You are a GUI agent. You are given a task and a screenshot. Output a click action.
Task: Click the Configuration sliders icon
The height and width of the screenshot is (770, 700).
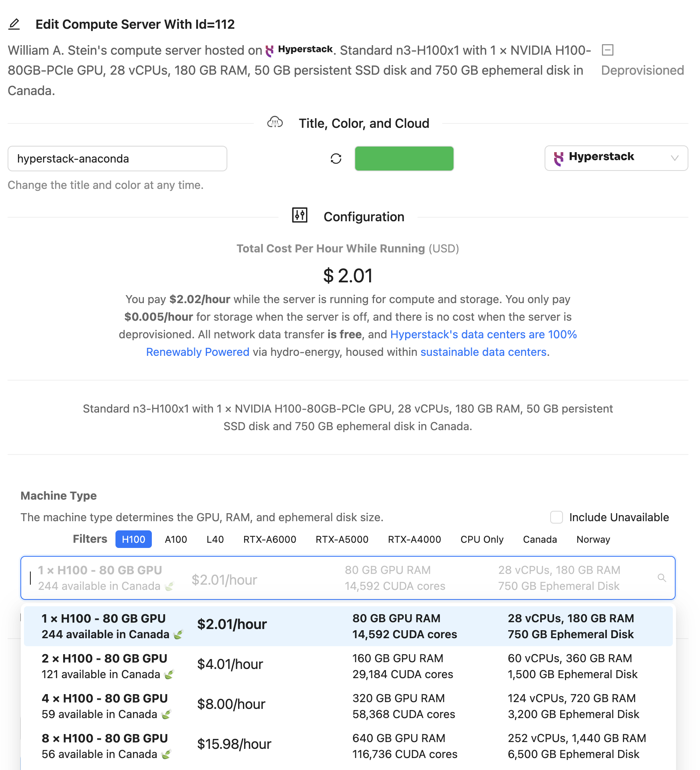(300, 216)
